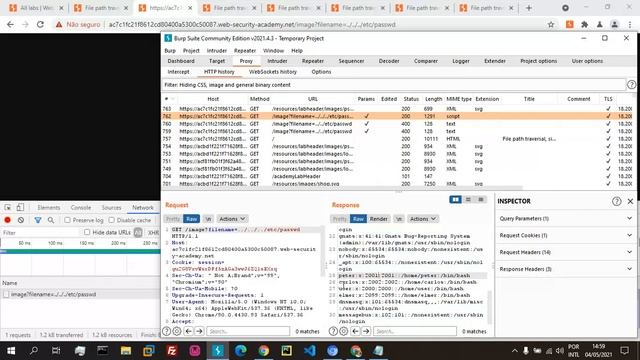This screenshot has width=640, height=360.
Task: Open Response panel search settings gear
Action: tap(344, 331)
